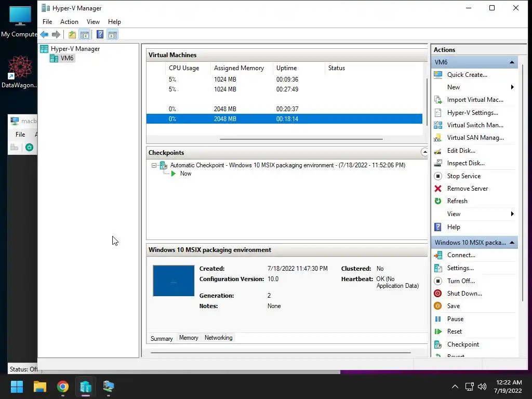
Task: Click the Hyper-V Settings icon
Action: [x=438, y=113]
